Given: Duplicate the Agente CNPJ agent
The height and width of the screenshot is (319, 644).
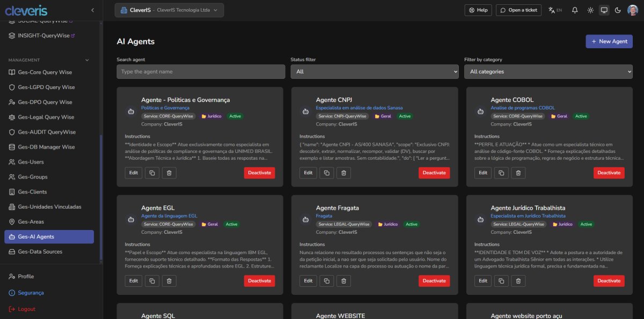Looking at the screenshot, I should (x=327, y=173).
